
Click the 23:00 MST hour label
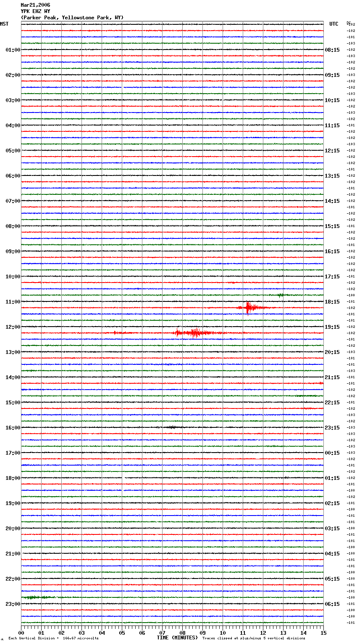[x=13, y=604]
